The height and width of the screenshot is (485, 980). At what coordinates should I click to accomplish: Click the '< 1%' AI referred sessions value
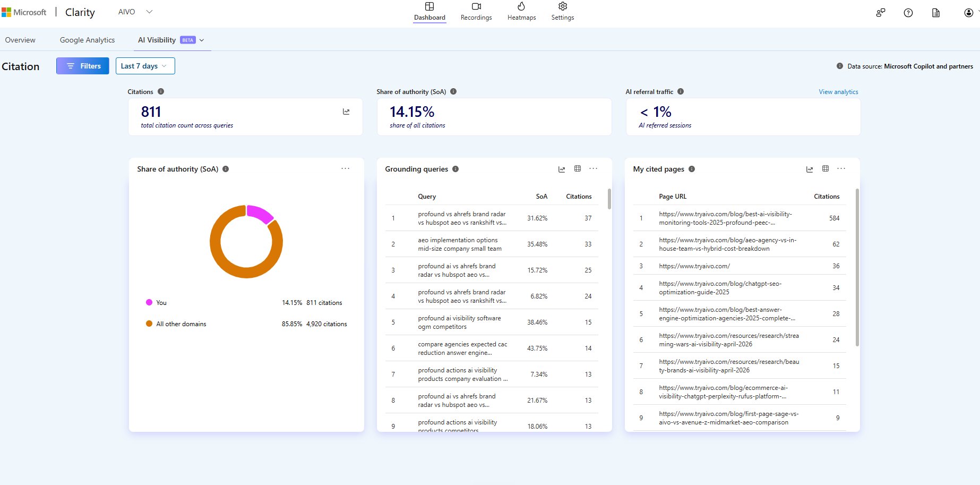click(x=656, y=112)
